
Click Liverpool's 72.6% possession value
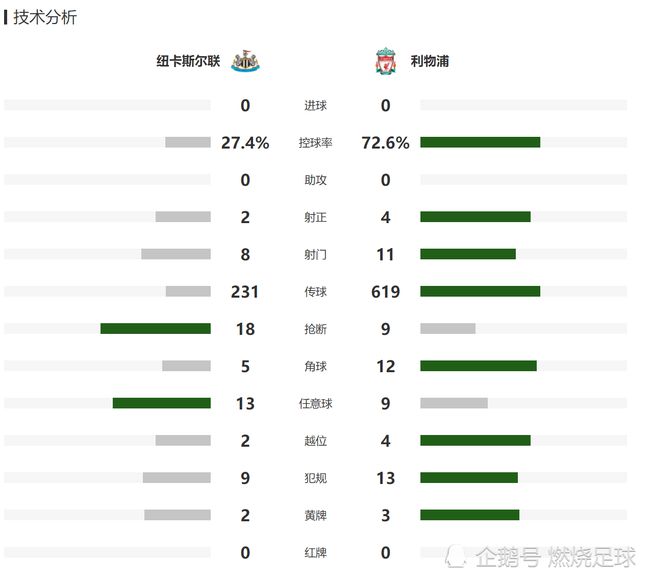386,143
